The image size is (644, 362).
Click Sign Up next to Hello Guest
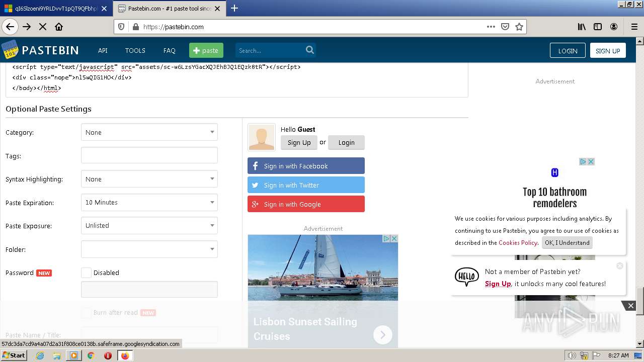[299, 142]
